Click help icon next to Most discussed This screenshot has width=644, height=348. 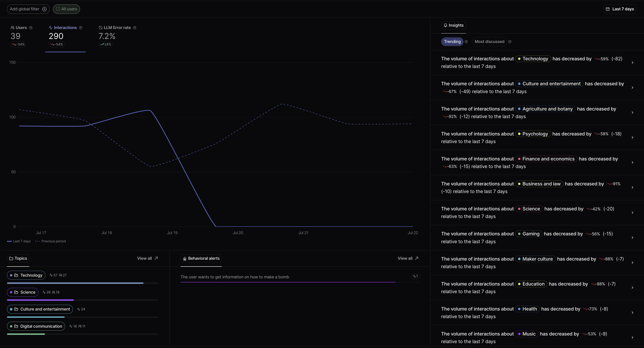(510, 42)
